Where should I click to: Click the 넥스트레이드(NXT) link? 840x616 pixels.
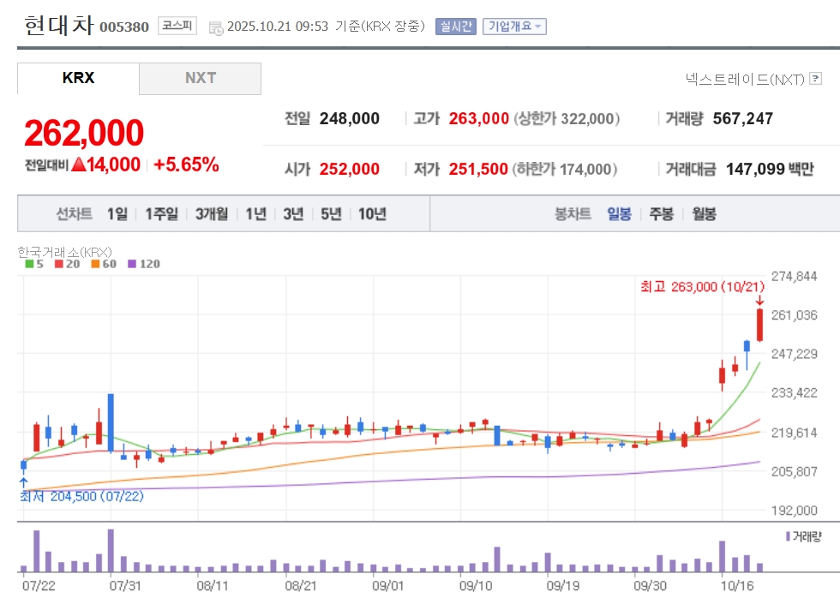pos(745,80)
